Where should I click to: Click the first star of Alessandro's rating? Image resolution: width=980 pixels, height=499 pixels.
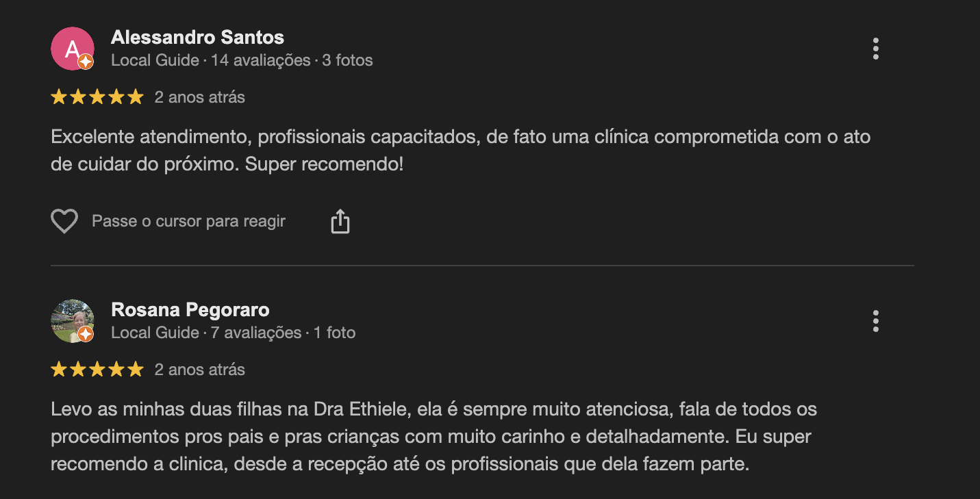coord(59,97)
